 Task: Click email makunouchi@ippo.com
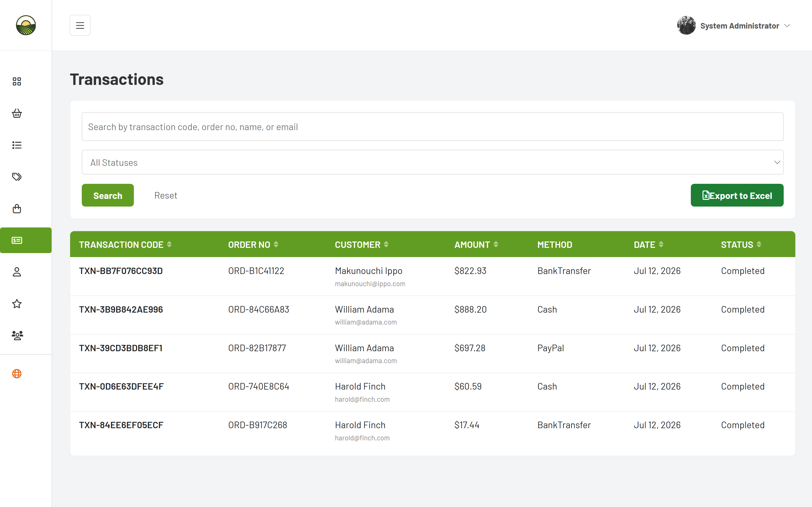(x=370, y=284)
